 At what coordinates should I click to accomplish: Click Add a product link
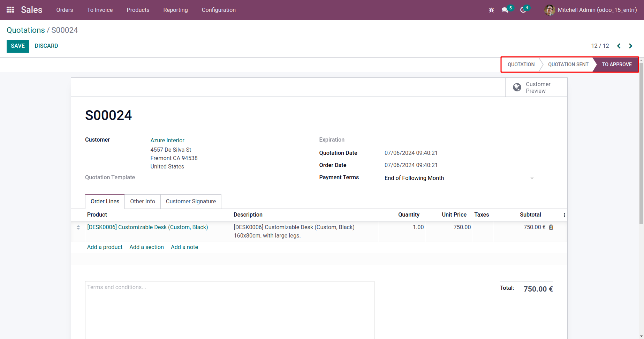[105, 247]
